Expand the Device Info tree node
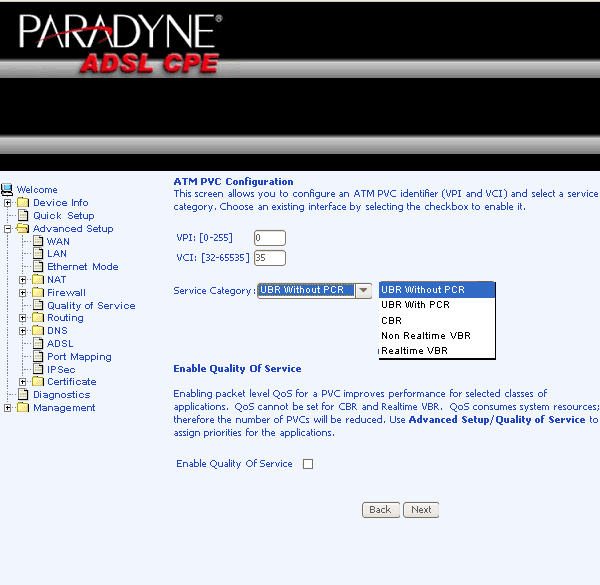600x585 pixels. [x=7, y=203]
